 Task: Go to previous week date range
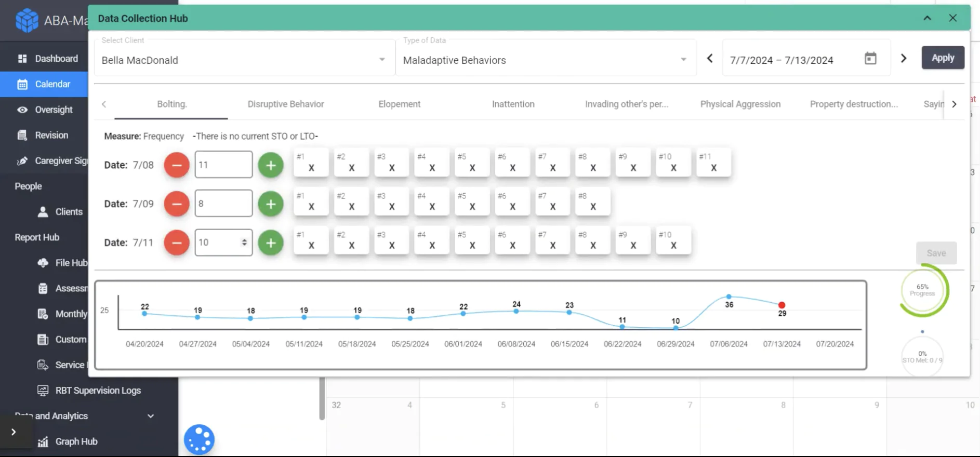pos(710,58)
